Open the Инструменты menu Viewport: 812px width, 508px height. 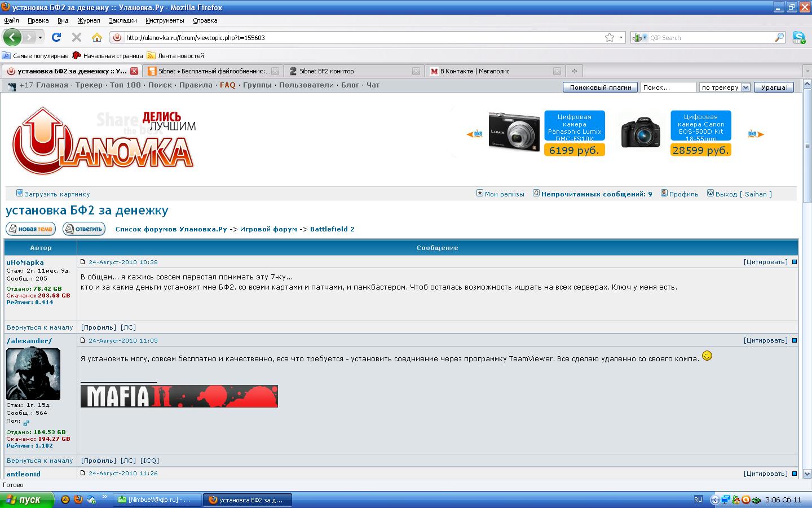(x=165, y=20)
